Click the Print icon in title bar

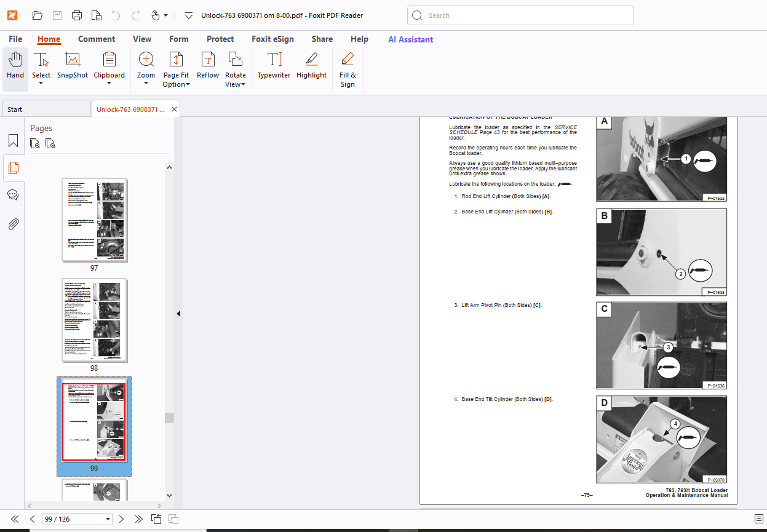pos(76,15)
